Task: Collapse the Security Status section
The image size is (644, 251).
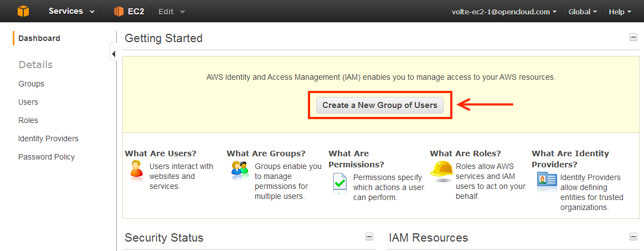Action: (x=369, y=237)
